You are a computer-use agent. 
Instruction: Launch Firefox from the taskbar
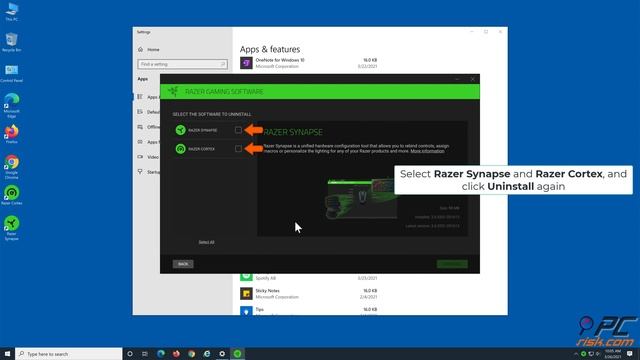(x=176, y=354)
